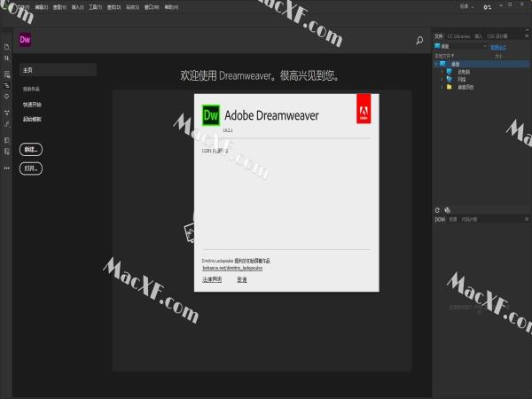Image resolution: width=532 pixels, height=399 pixels.
Task: Click the Size column header in Files panel
Action: (497, 56)
